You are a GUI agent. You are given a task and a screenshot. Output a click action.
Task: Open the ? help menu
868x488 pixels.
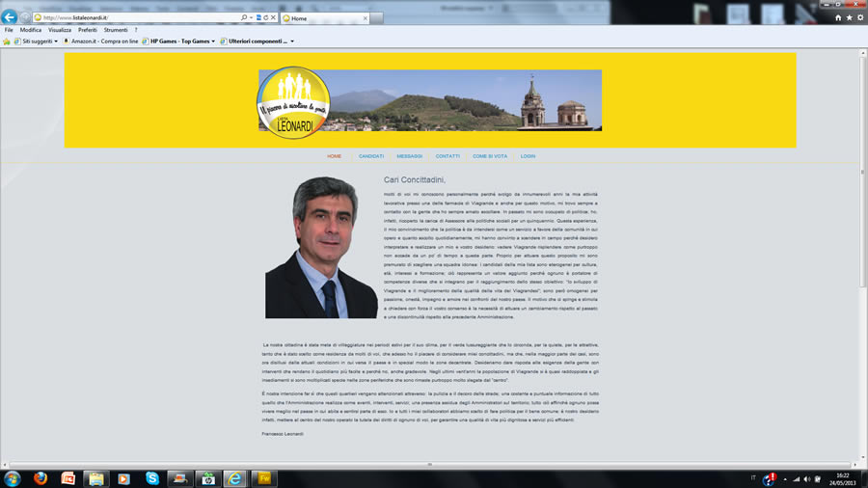coord(136,30)
